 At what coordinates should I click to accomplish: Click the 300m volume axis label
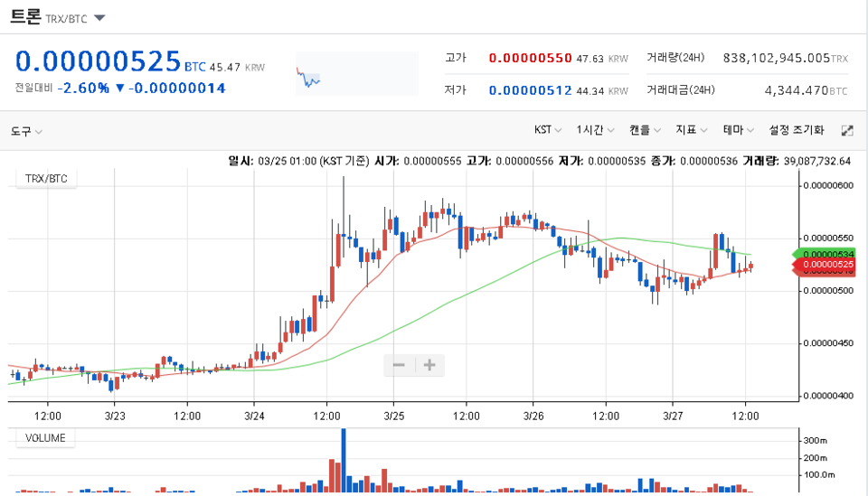pyautogui.click(x=815, y=441)
